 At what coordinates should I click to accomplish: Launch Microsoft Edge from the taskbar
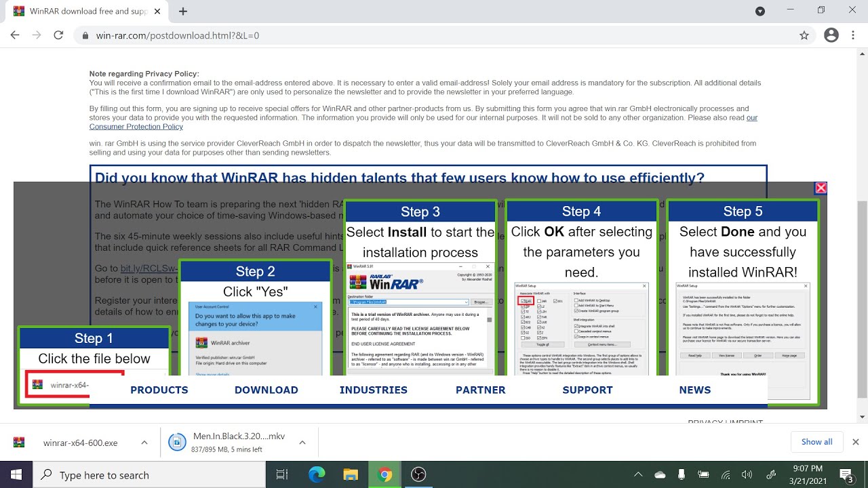317,474
